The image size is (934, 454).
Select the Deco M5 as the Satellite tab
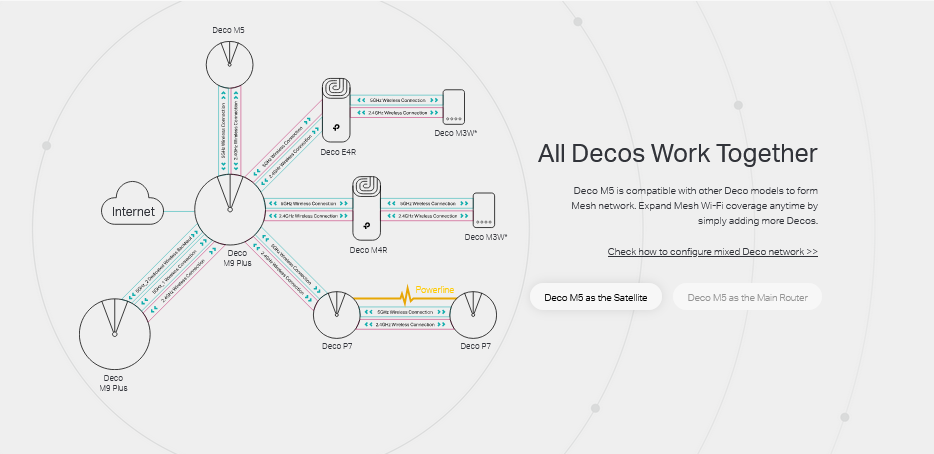[x=595, y=297]
